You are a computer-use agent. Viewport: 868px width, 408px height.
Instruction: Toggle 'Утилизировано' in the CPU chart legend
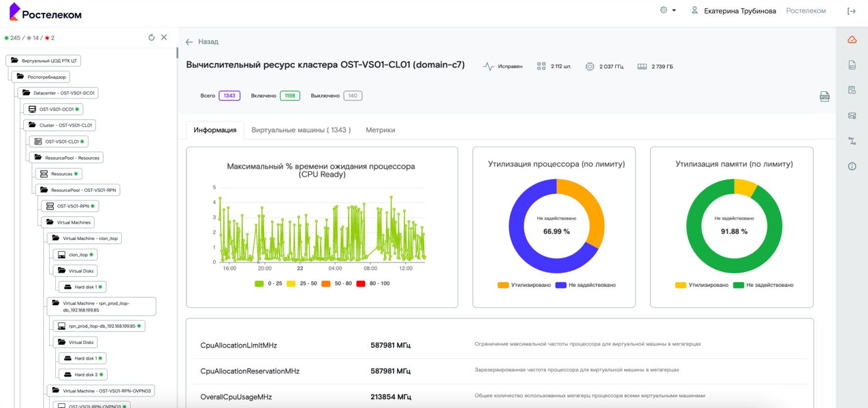[x=524, y=285]
